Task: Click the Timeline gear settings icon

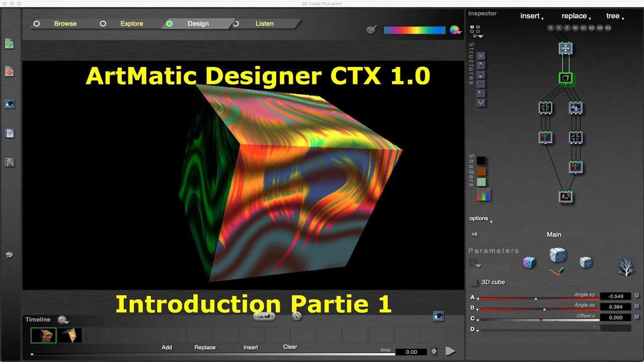Action: point(62,320)
